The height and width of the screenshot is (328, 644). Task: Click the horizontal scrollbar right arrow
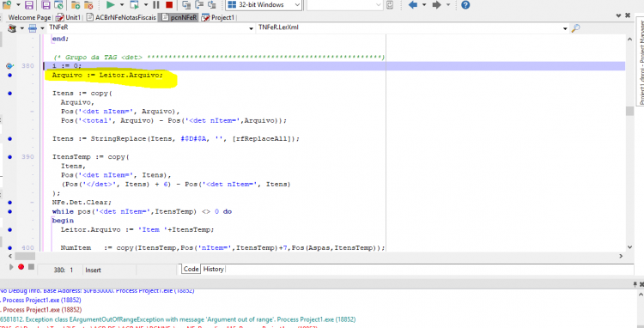click(x=621, y=256)
